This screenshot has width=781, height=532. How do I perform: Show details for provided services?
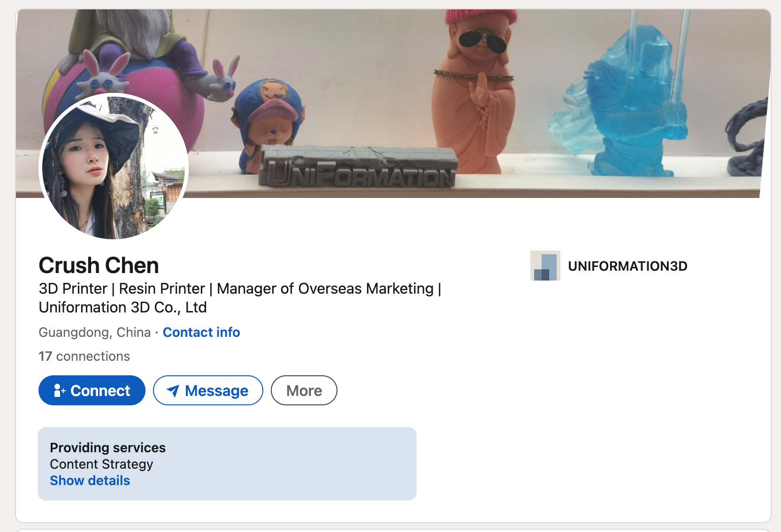click(90, 480)
